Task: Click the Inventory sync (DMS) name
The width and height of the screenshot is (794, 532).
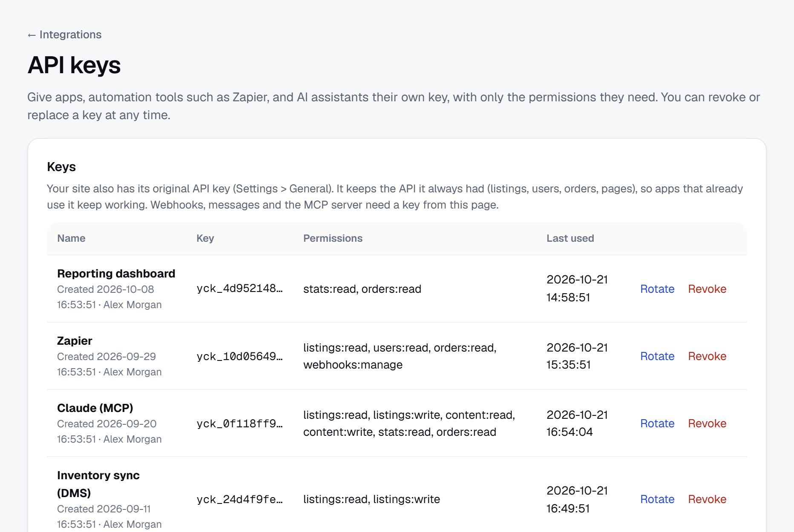Action: [98, 484]
